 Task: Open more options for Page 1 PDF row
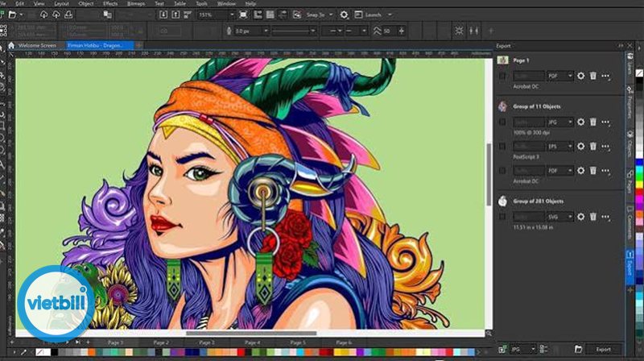(x=606, y=76)
